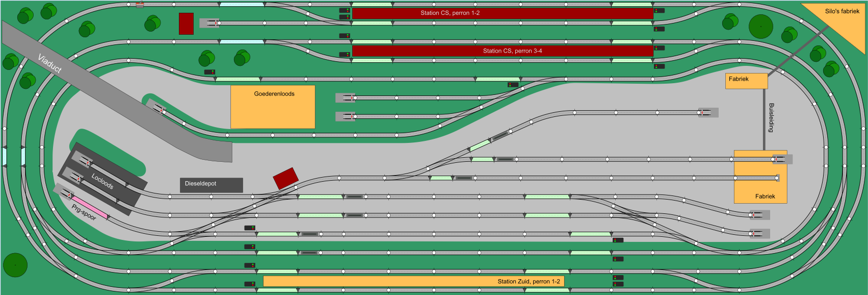Click the large tree left of Silo's fabriek
The width and height of the screenshot is (868, 295).
(760, 27)
